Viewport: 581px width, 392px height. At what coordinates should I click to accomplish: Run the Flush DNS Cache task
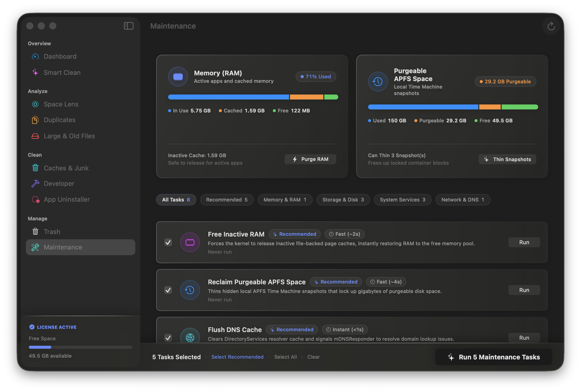pyautogui.click(x=524, y=338)
